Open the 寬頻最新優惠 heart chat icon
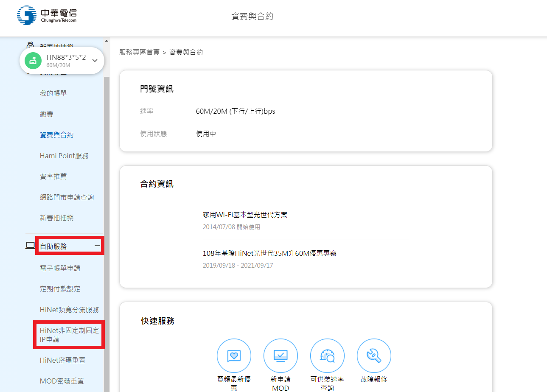 (234, 356)
